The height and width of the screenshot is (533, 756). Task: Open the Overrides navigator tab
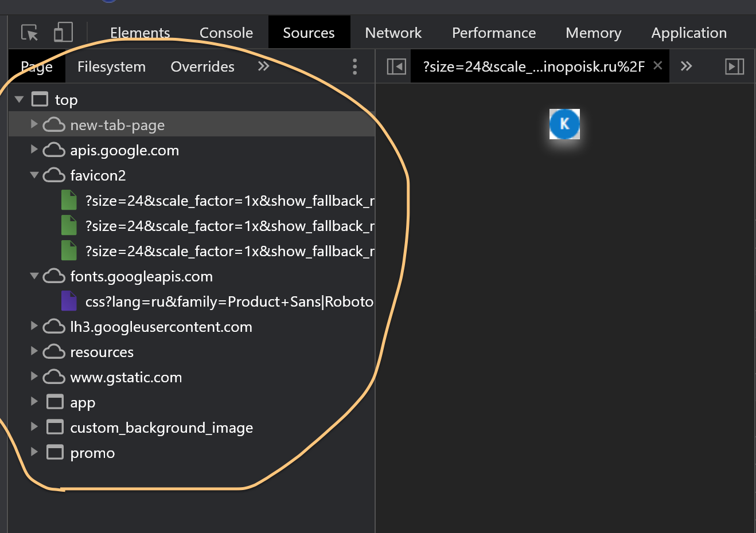pyautogui.click(x=202, y=66)
